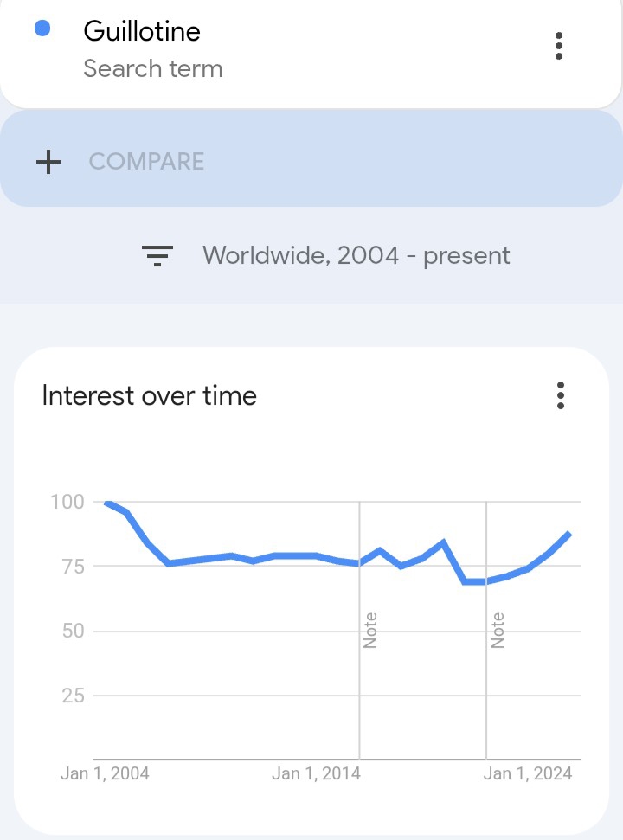This screenshot has height=840, width=623.
Task: Click the rightmost end of the trend line
Action: pos(568,534)
